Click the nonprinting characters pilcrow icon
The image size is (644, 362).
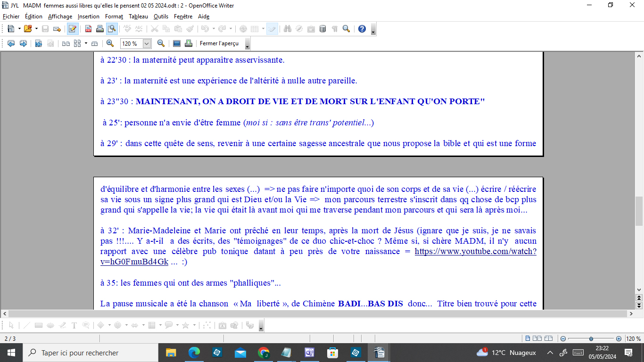(x=334, y=29)
